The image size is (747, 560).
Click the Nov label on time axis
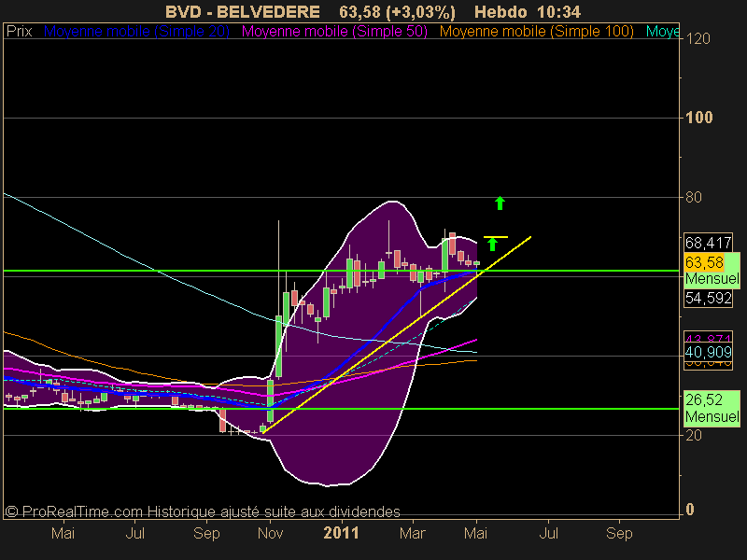click(x=270, y=533)
